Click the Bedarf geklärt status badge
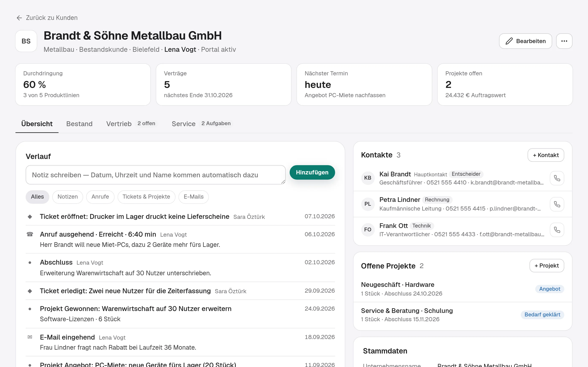The height and width of the screenshot is (367, 588). [542, 315]
